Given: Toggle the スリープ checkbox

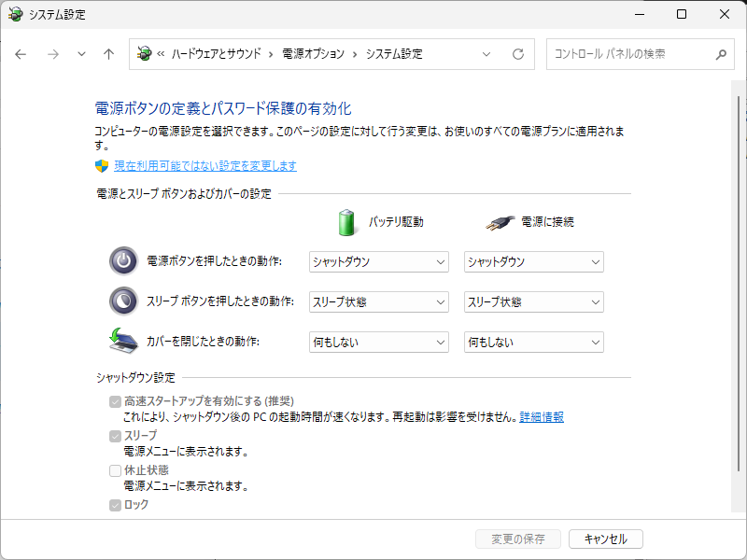Looking at the screenshot, I should [116, 436].
